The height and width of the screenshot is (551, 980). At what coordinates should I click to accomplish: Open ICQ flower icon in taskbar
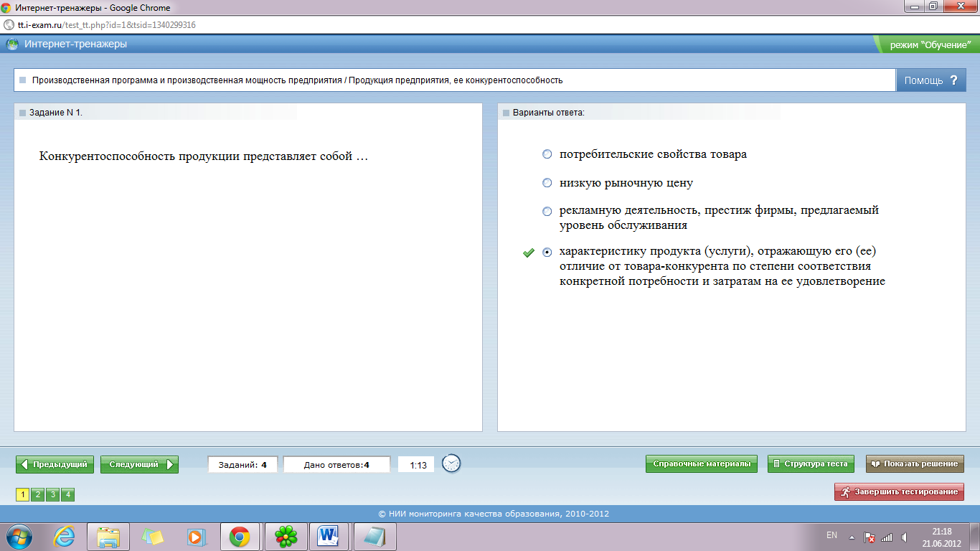click(286, 536)
